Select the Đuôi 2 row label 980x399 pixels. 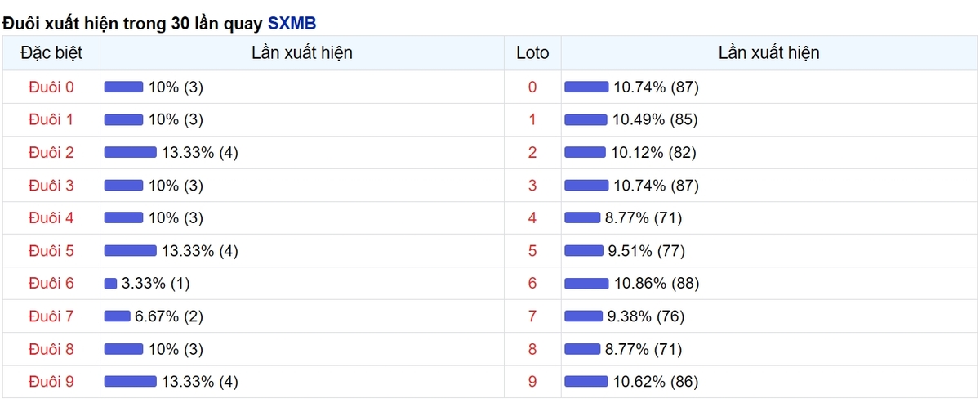pyautogui.click(x=51, y=152)
